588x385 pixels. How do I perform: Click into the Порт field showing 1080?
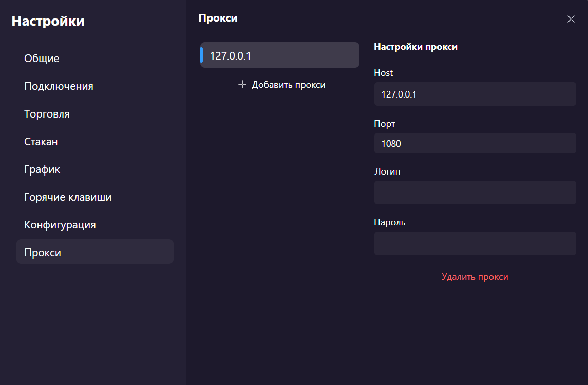pyautogui.click(x=475, y=143)
